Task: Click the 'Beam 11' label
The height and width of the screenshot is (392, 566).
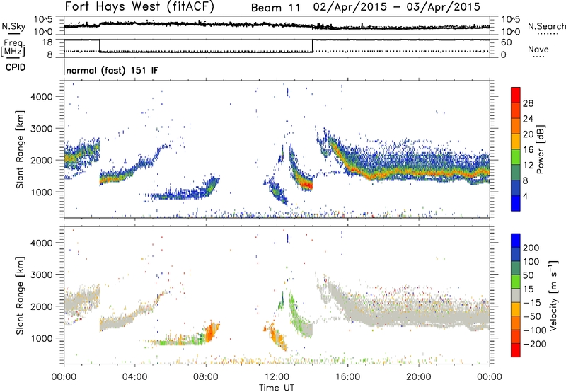Action: point(275,8)
